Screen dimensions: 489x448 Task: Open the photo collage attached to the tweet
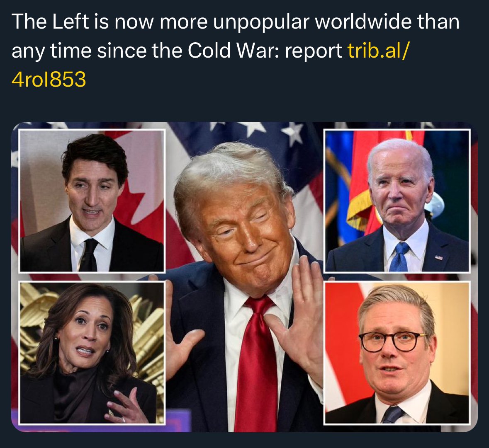pos(245,277)
